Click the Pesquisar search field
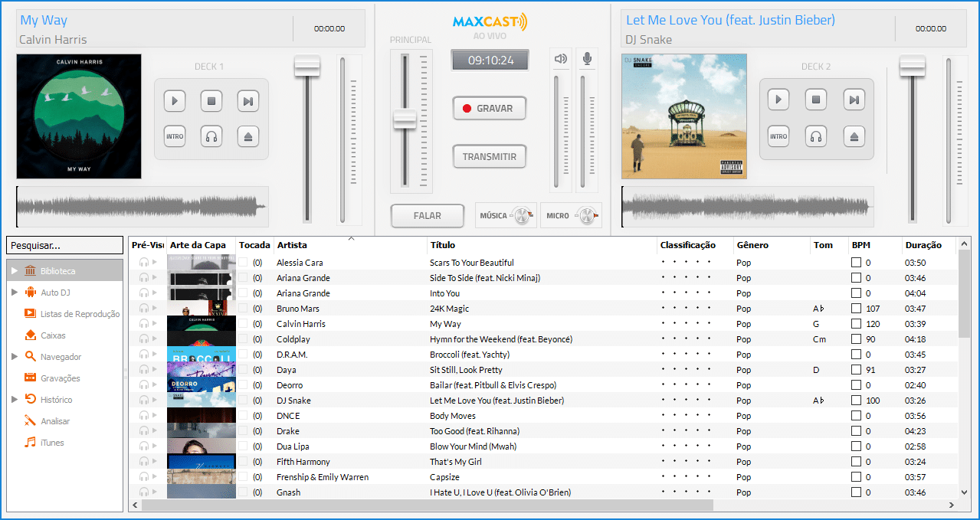 click(x=64, y=244)
